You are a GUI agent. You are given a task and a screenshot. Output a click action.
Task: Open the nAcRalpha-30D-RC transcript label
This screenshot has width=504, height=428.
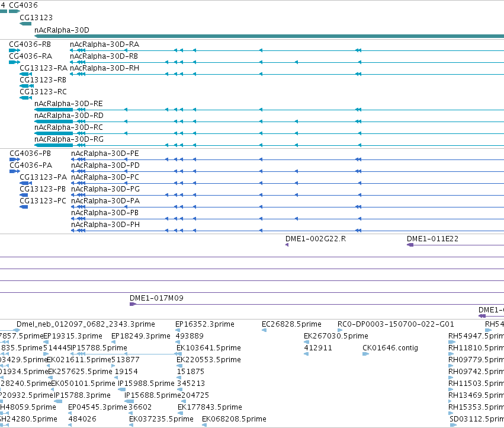point(69,128)
